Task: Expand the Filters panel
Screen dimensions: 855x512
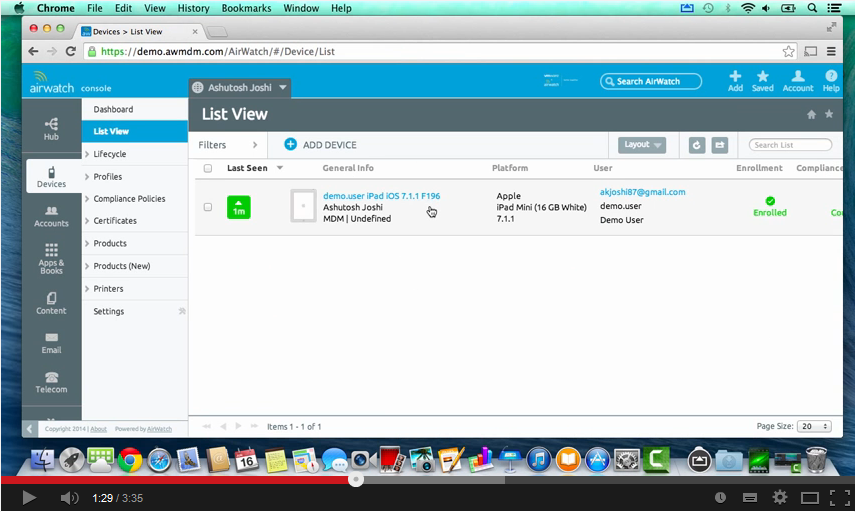Action: [x=227, y=145]
